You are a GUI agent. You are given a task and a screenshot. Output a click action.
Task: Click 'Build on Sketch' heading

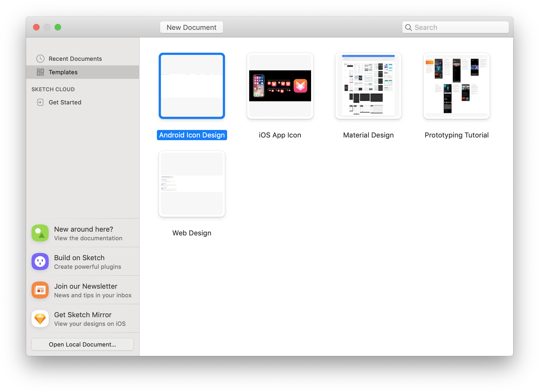tap(79, 258)
